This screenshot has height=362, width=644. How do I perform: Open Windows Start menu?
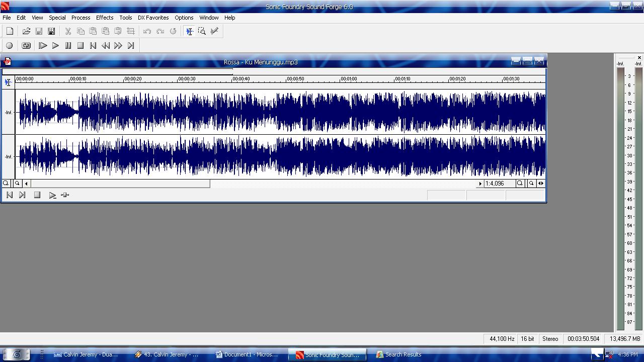tap(16, 354)
